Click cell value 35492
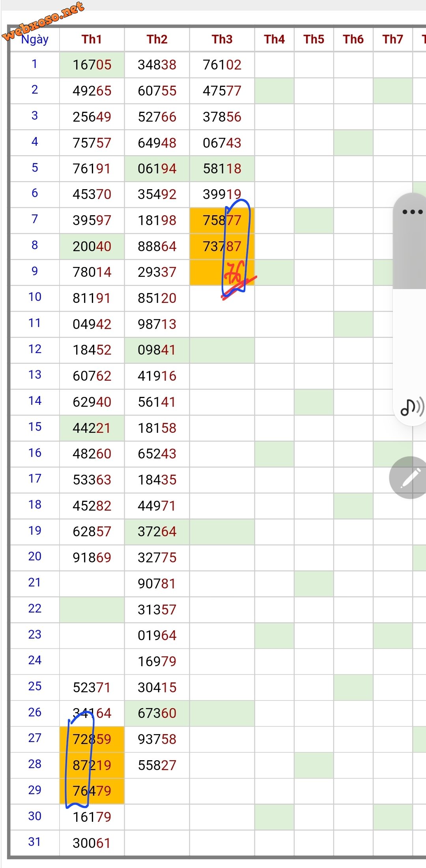Viewport: 426px width, 868px height. [157, 194]
